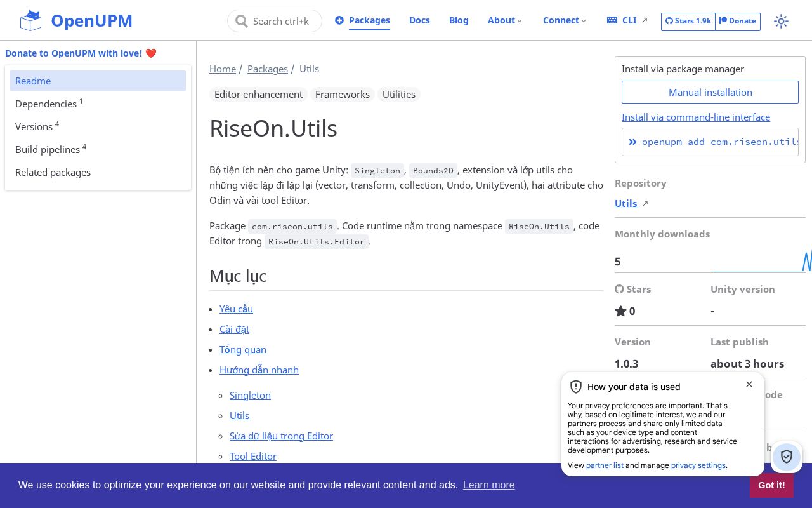Go to the Docs page
Screen dimensions: 812x508
(x=419, y=20)
